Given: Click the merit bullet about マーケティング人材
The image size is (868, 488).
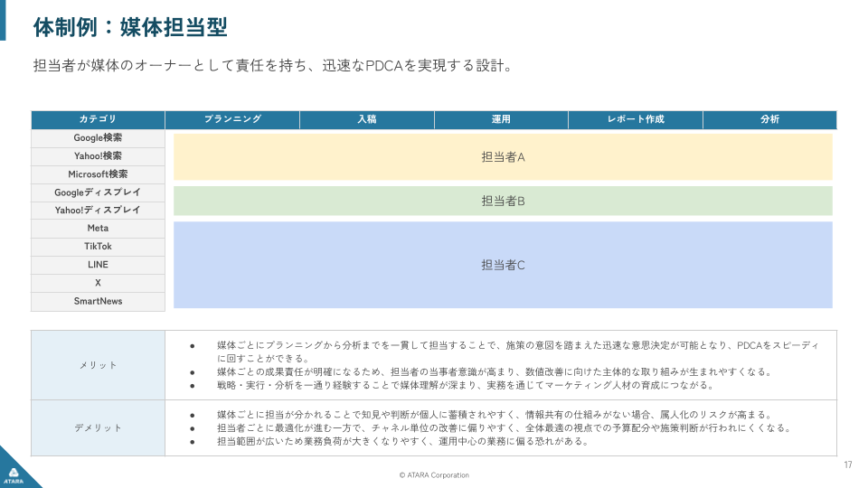Looking at the screenshot, I should 465,385.
